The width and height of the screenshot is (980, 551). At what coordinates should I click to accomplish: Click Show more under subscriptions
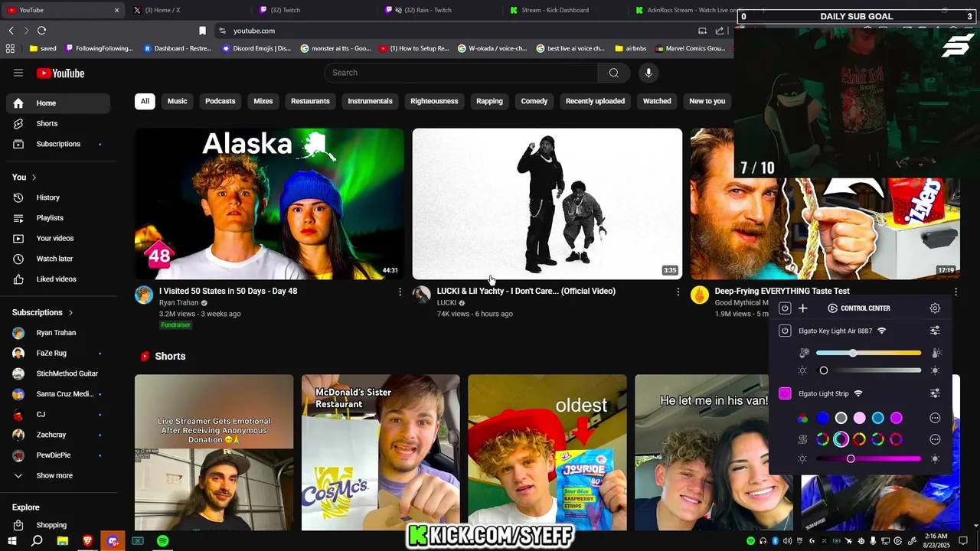tap(58, 475)
